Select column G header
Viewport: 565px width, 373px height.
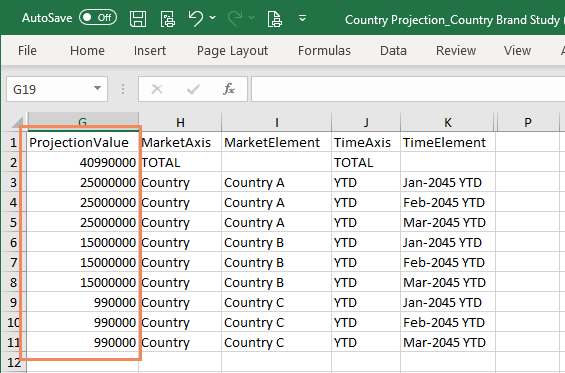[x=83, y=122]
